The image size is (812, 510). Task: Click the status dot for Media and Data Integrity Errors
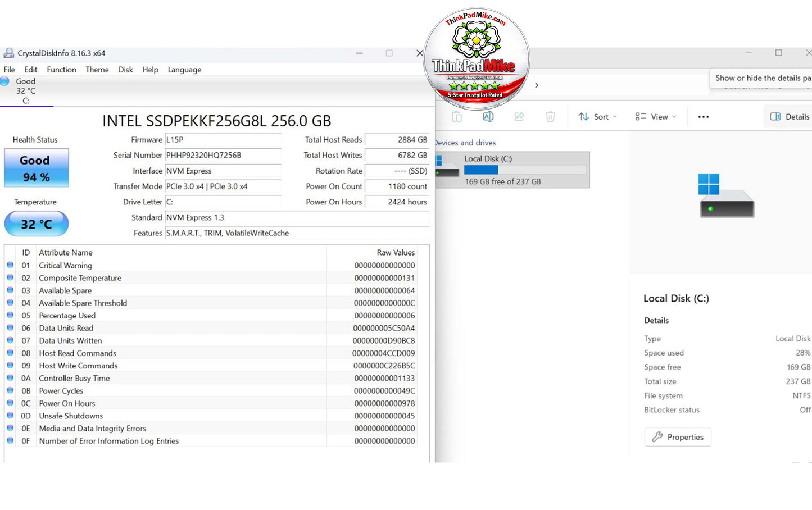[x=10, y=428]
